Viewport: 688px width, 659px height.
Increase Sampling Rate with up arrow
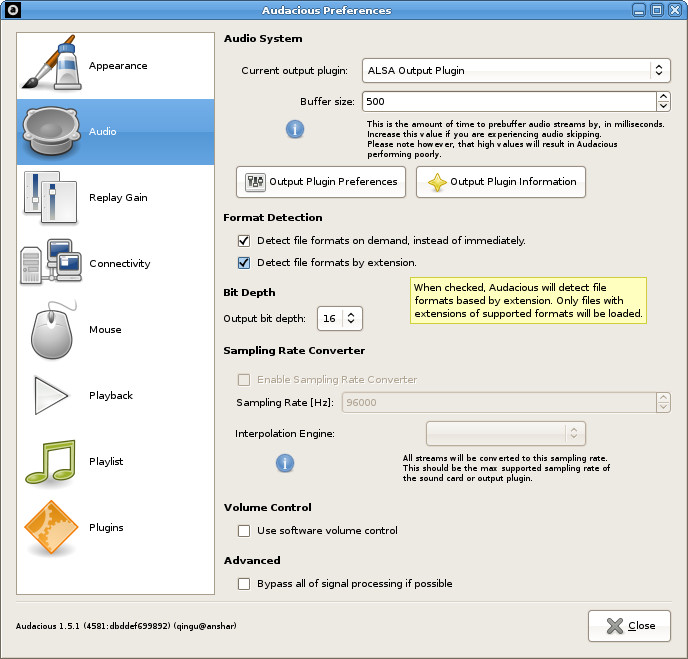(x=663, y=398)
